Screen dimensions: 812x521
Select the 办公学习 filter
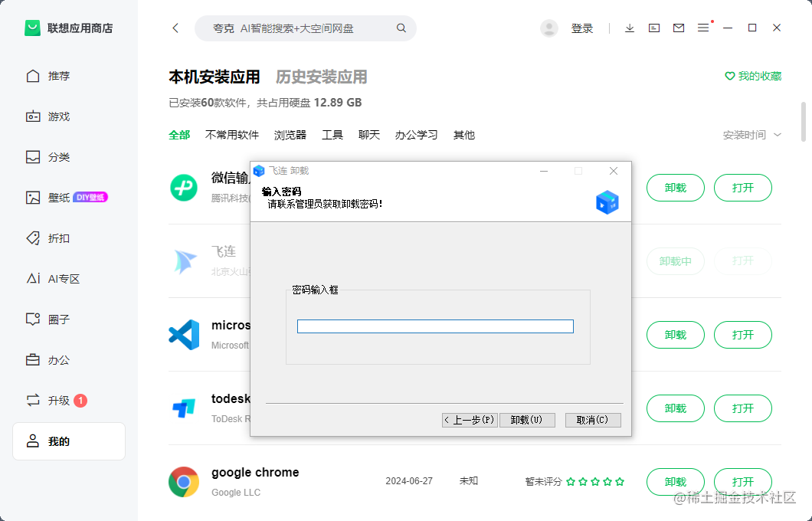[417, 135]
